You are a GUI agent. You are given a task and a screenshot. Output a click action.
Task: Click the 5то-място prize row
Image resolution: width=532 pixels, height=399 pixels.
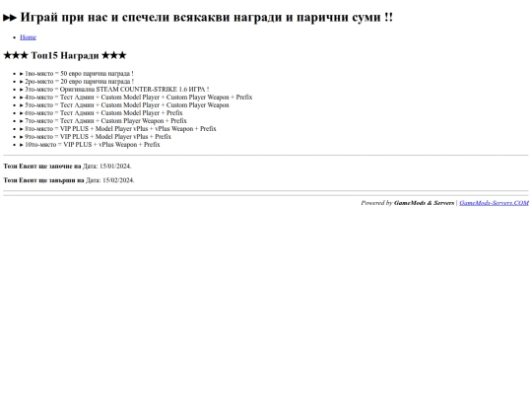124,105
